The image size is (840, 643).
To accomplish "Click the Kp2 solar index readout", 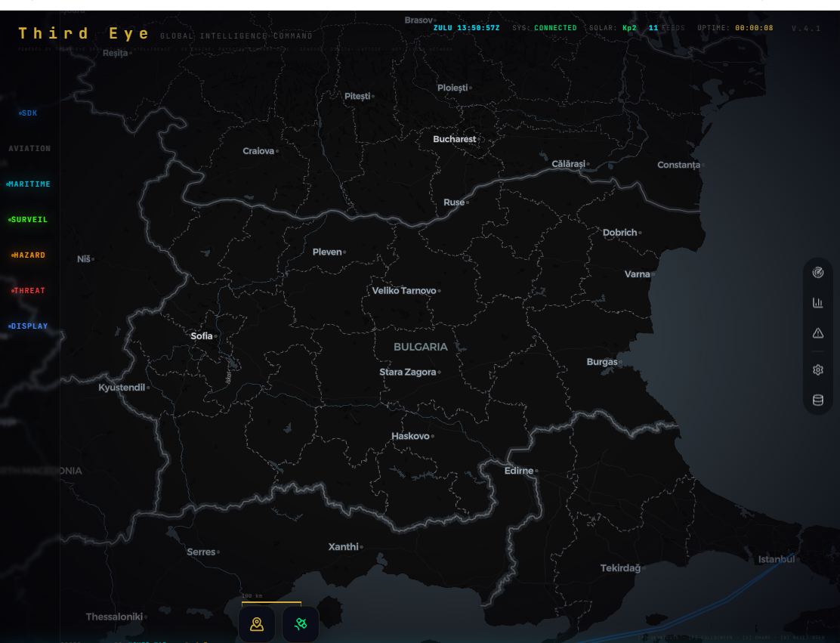I will coord(629,28).
